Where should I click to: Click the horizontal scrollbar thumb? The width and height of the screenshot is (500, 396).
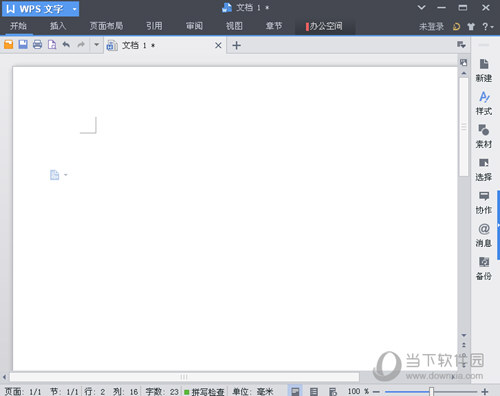[184, 377]
